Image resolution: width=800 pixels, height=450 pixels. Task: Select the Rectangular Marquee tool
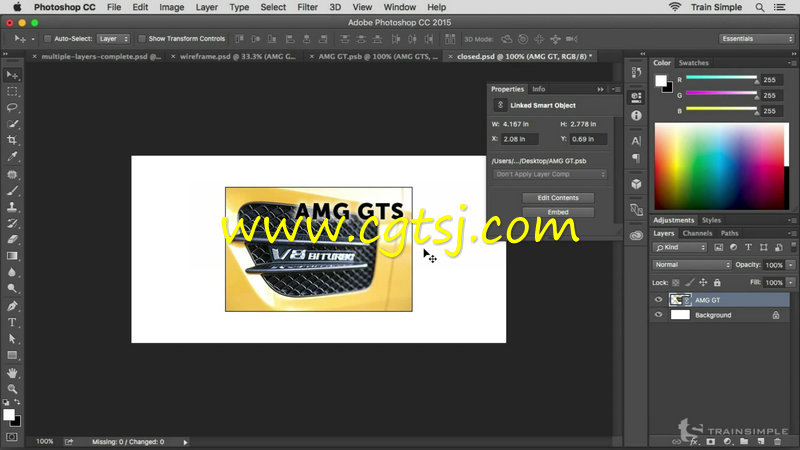coord(12,92)
